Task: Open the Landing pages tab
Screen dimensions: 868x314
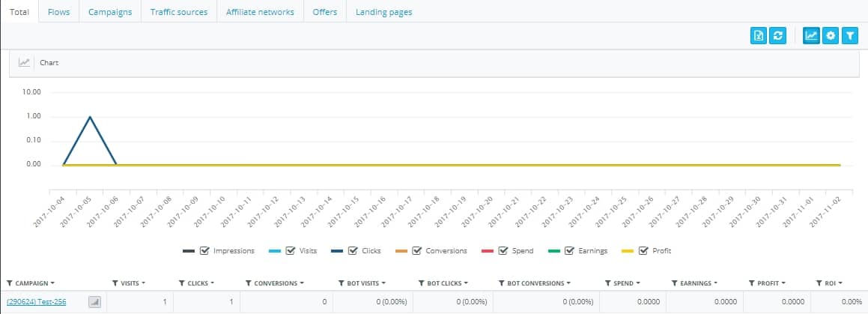Action: tap(383, 12)
